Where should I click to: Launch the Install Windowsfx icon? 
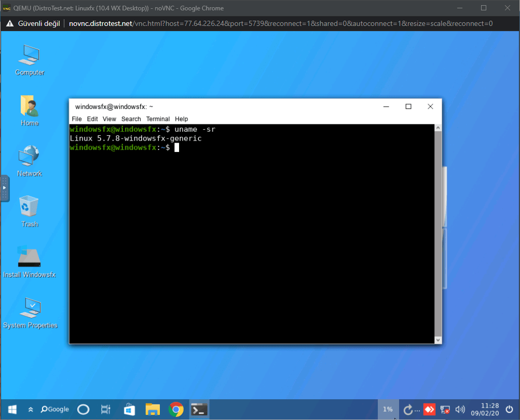(x=29, y=262)
